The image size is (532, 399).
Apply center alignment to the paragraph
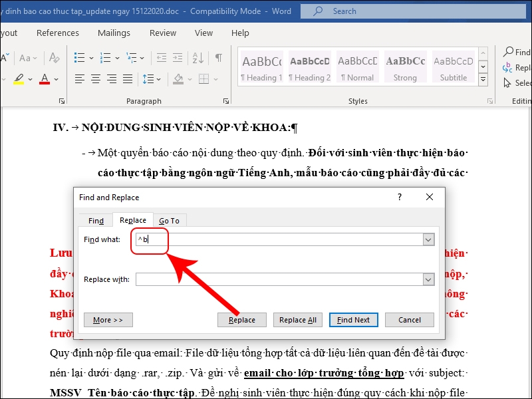(x=95, y=79)
